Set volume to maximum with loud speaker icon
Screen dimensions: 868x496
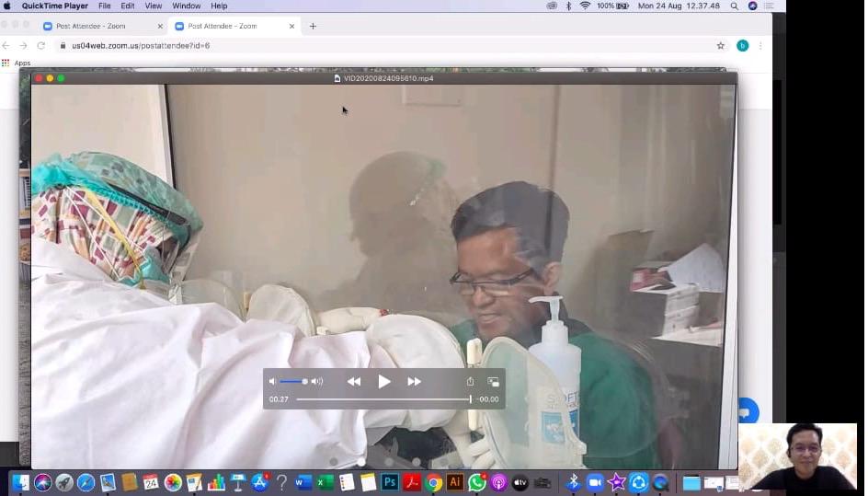pos(317,381)
